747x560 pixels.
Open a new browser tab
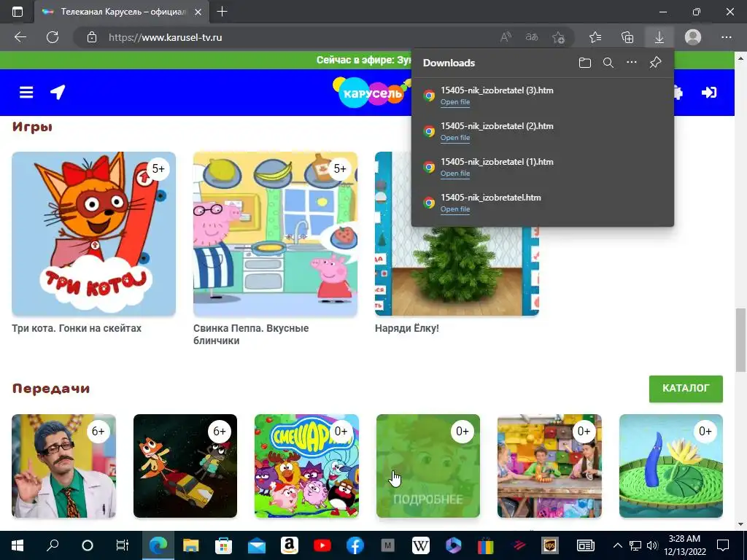(222, 12)
